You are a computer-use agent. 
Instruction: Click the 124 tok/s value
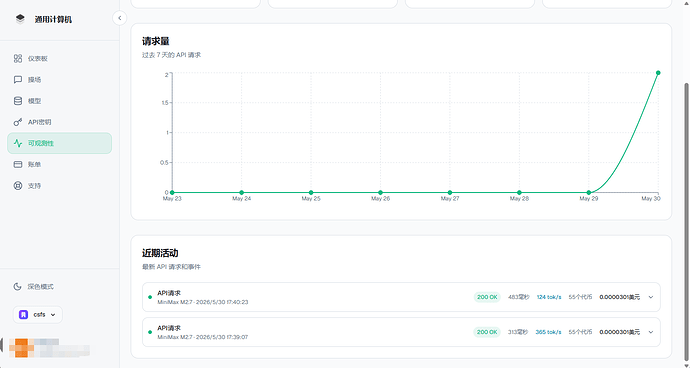[x=549, y=297]
